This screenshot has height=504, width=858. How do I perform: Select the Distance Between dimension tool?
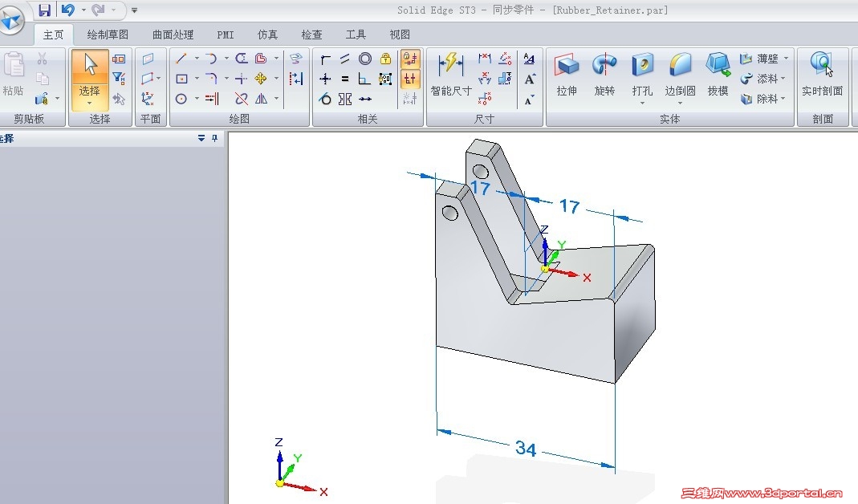tap(485, 58)
